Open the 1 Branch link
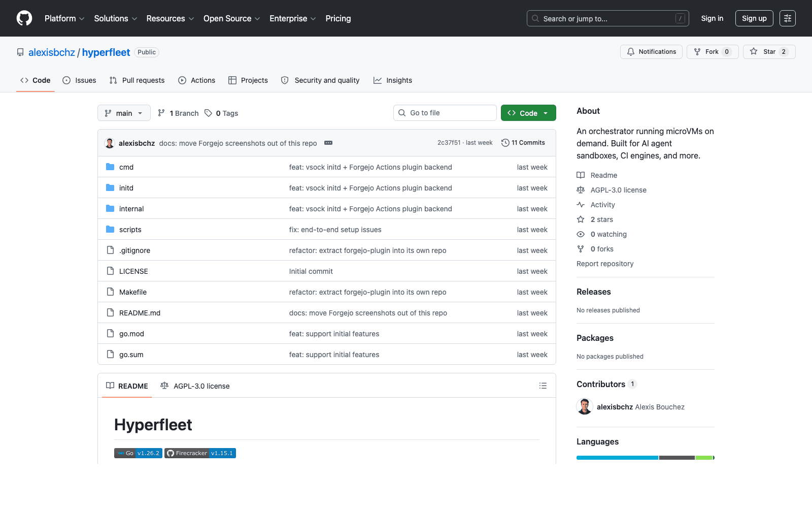This screenshot has width=812, height=508. tap(178, 113)
